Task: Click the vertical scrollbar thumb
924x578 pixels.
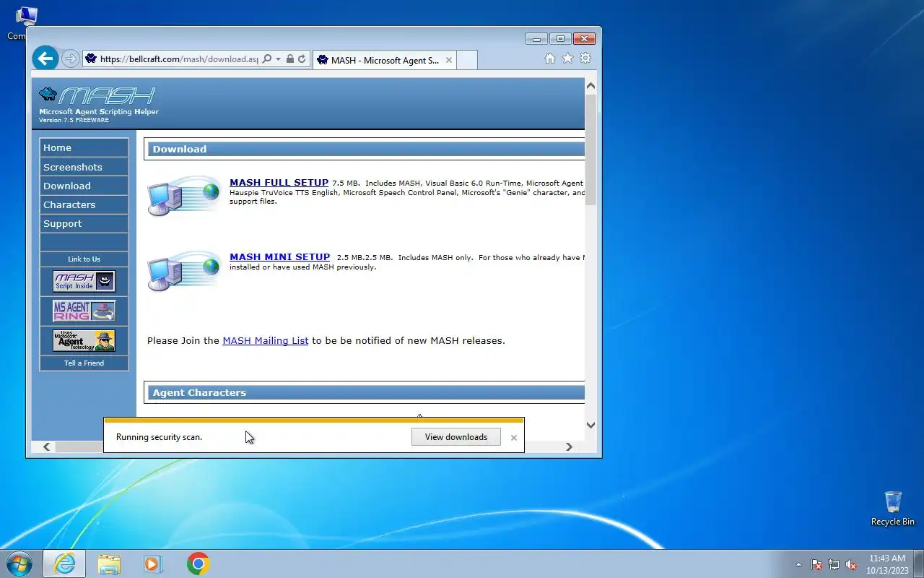Action: (x=590, y=150)
